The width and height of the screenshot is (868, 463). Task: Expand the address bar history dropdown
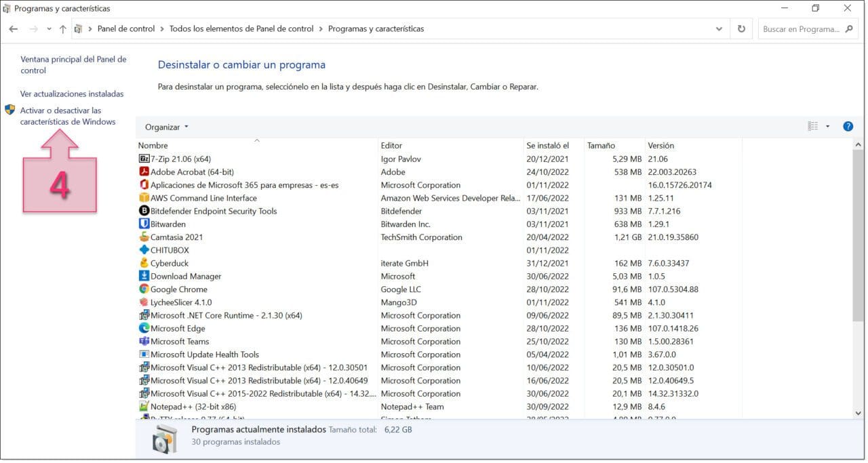[x=719, y=29]
